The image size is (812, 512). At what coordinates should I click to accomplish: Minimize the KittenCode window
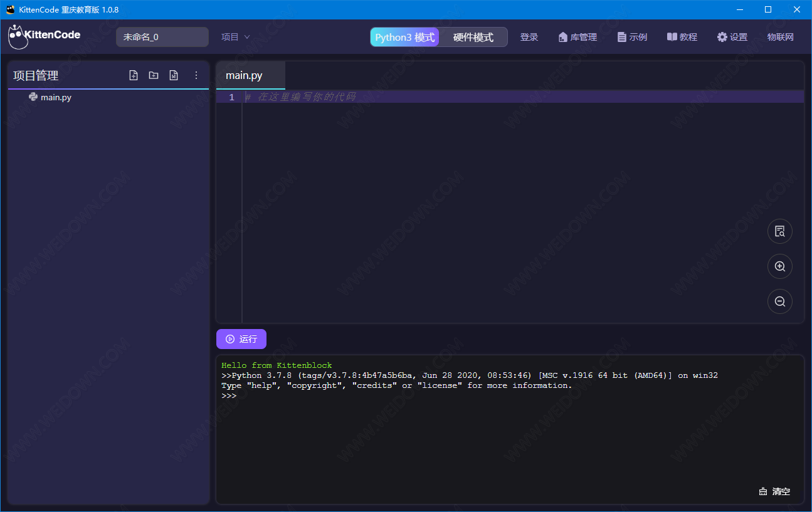[740, 9]
